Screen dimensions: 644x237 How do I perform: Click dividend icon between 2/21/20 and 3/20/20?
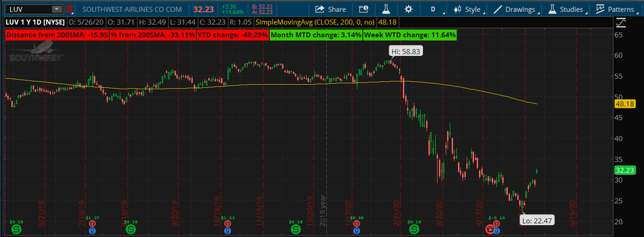pyautogui.click(x=414, y=229)
